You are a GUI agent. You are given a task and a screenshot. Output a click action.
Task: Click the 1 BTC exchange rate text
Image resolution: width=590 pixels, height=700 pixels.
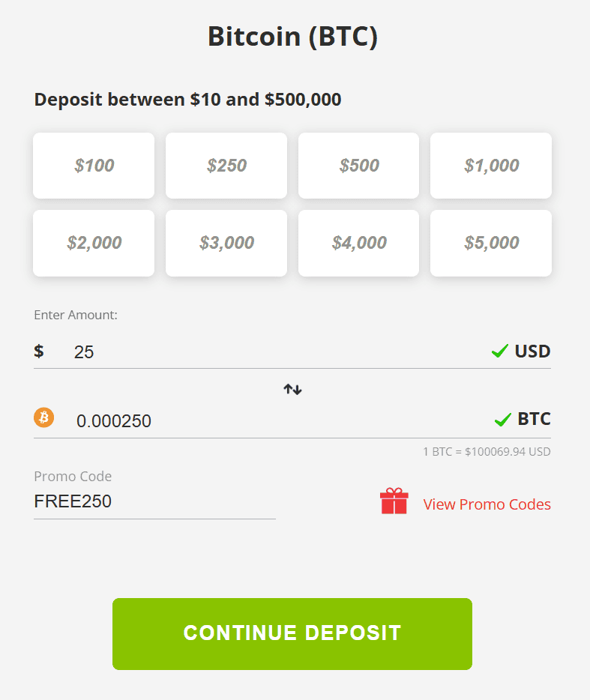487,451
